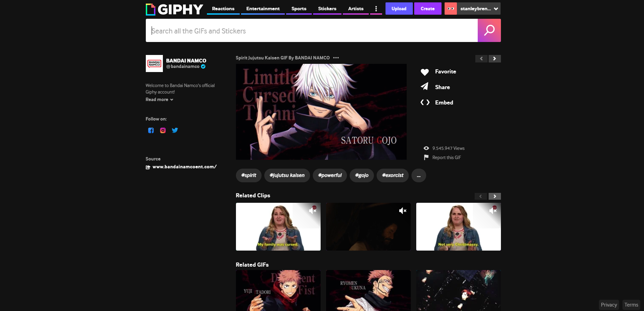Unmute the 'My family was cursed' clip
The width and height of the screenshot is (644, 311).
pyautogui.click(x=312, y=211)
